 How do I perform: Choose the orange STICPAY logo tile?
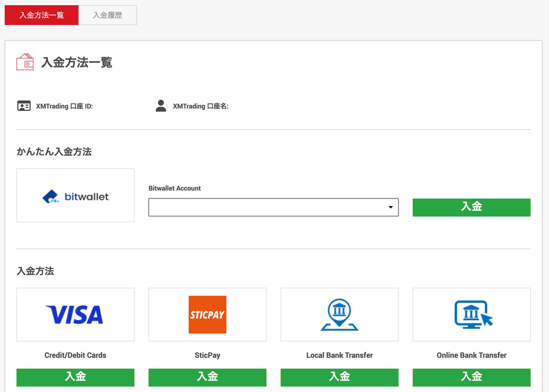tap(207, 314)
